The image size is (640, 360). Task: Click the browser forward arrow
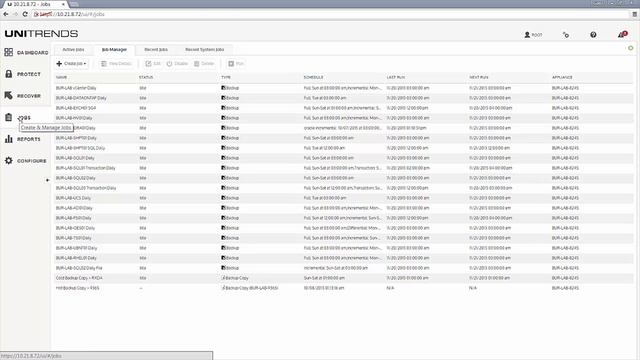point(15,14)
